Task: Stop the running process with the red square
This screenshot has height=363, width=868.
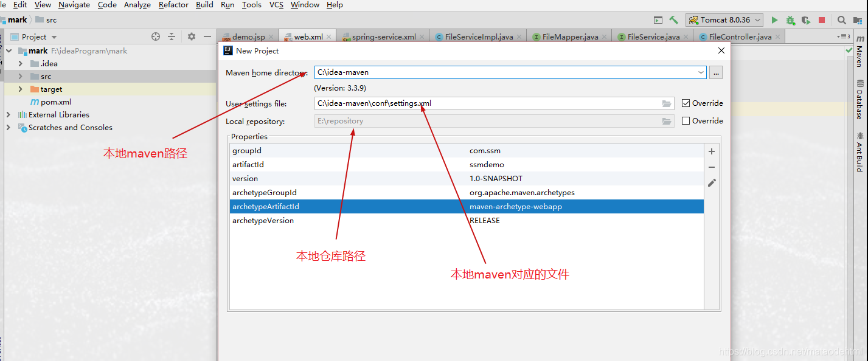Action: click(x=822, y=20)
